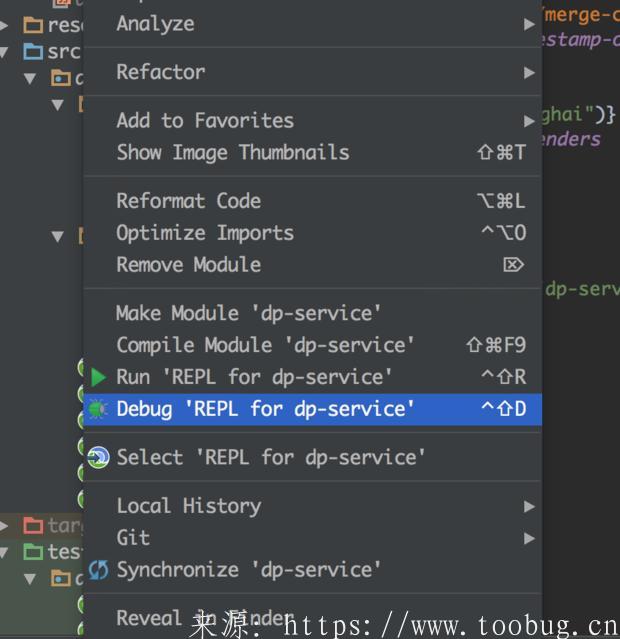Viewport: 620px width, 639px height.
Task: Open the Git submenu
Action: [313, 538]
